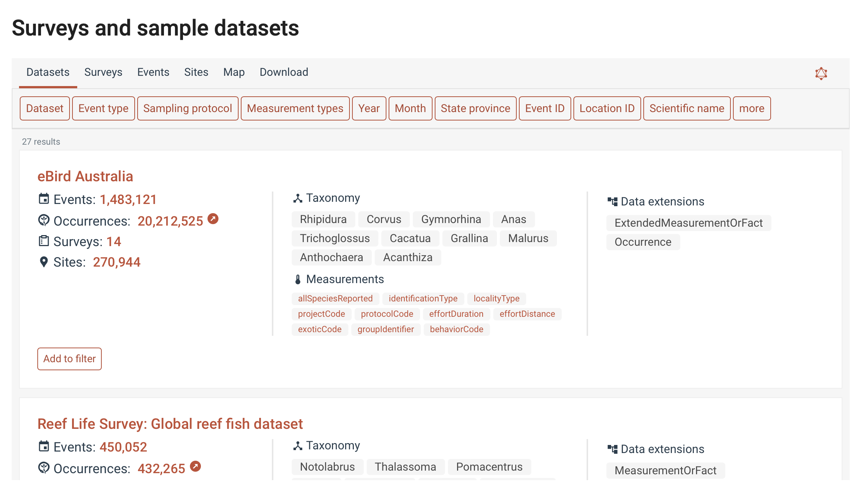Open the Year filter dropdown
868x501 pixels.
point(368,108)
